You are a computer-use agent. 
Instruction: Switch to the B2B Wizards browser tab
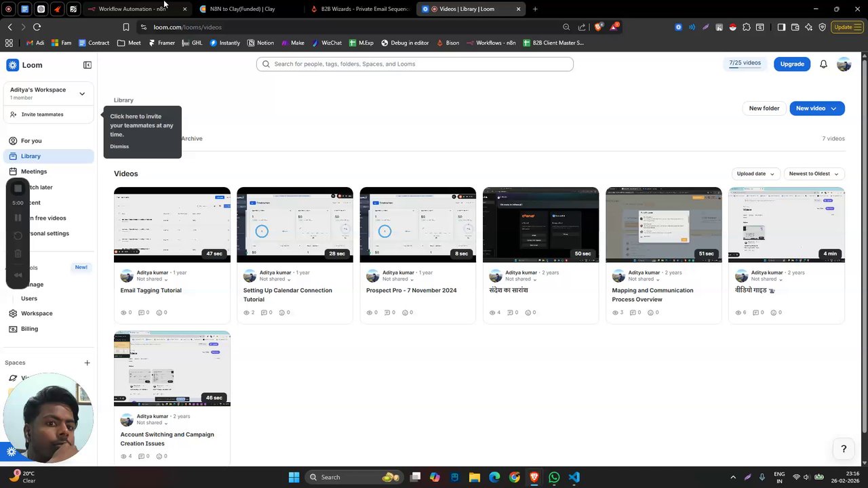359,9
